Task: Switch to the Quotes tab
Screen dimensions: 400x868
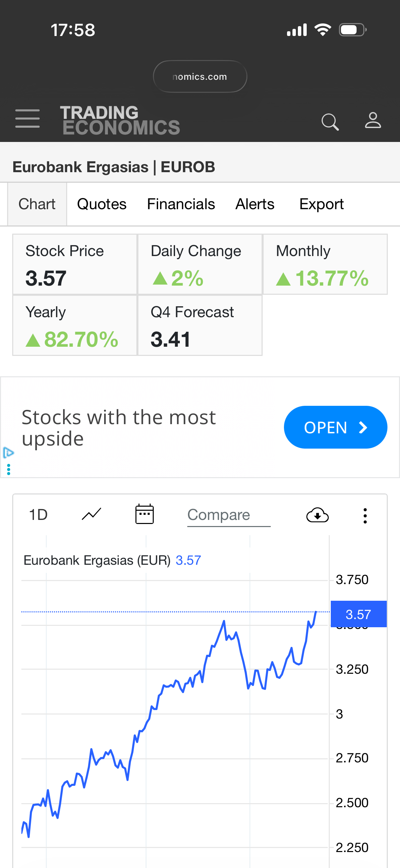Action: (102, 204)
